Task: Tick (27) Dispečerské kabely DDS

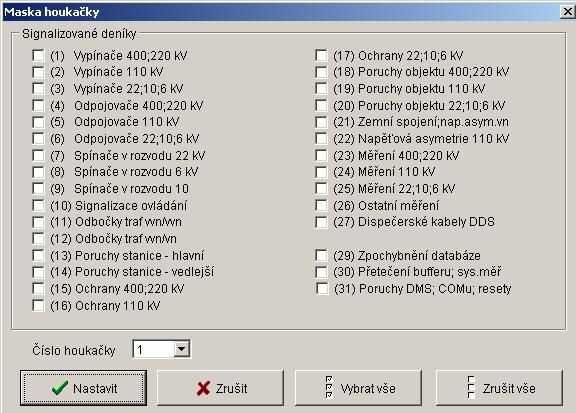Action: pos(321,222)
